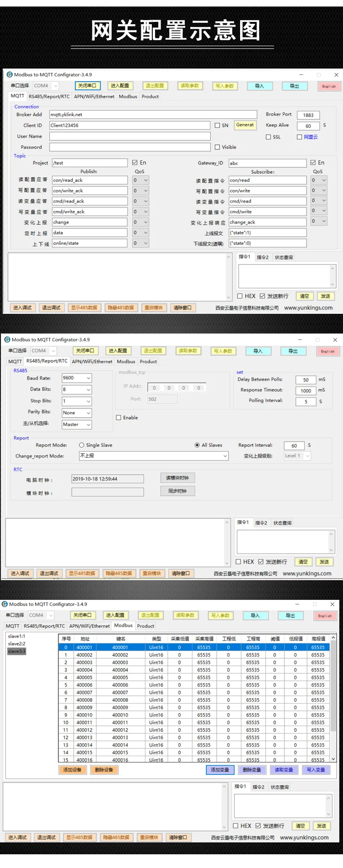Click 读取变量 button

(x=284, y=770)
